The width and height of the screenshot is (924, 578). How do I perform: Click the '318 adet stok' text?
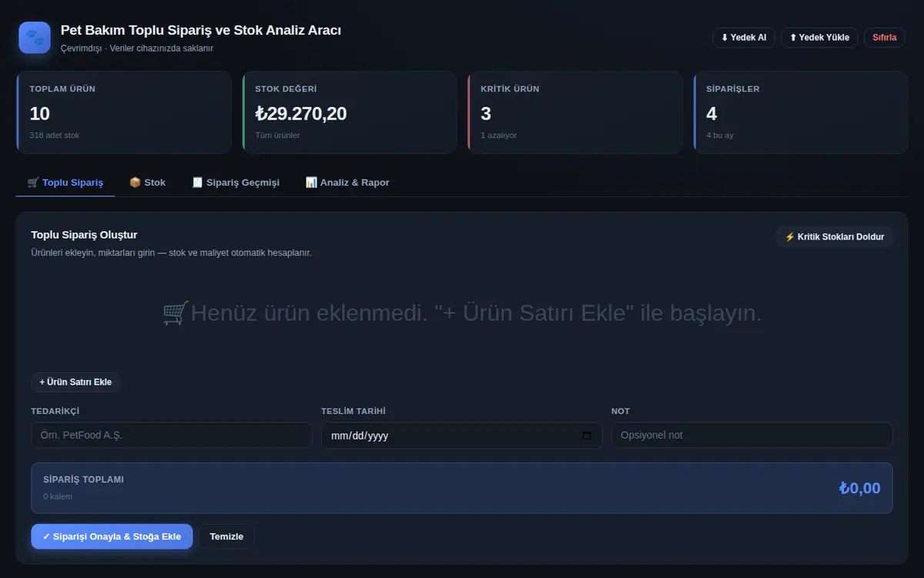click(x=55, y=135)
